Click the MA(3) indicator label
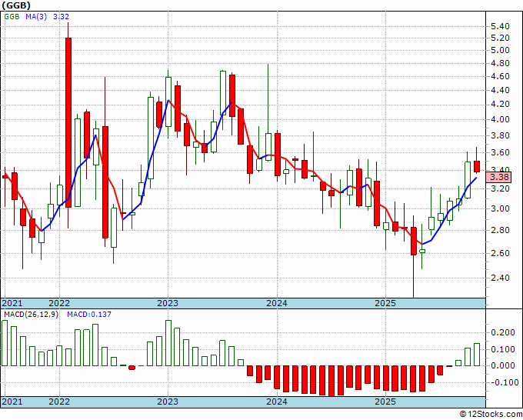Screen dimensions: 523x420 coord(36,16)
